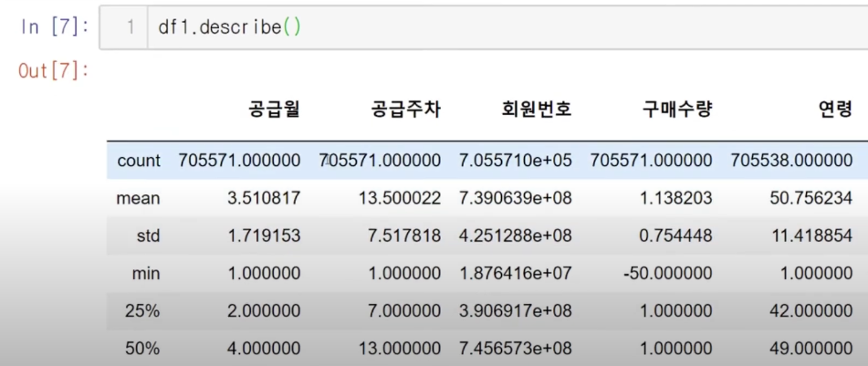The image size is (868, 366).
Task: Select the 구매수량 column header
Action: point(677,110)
